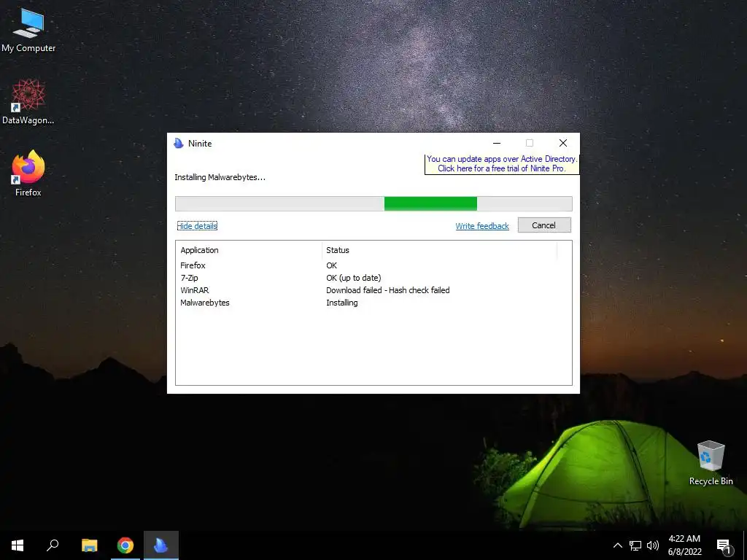Open File Explorer from the taskbar
This screenshot has width=747, height=560.
click(x=89, y=545)
